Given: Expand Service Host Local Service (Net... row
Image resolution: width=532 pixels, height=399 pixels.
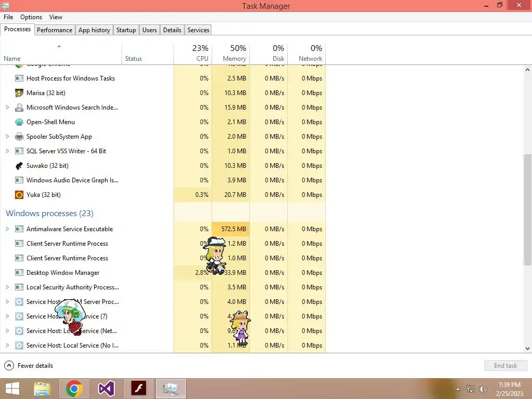Looking at the screenshot, I should coord(7,331).
